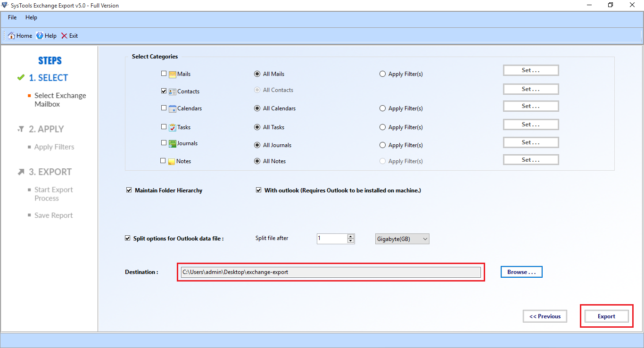Click the Contacts card icon
This screenshot has height=348, width=644.
[173, 91]
